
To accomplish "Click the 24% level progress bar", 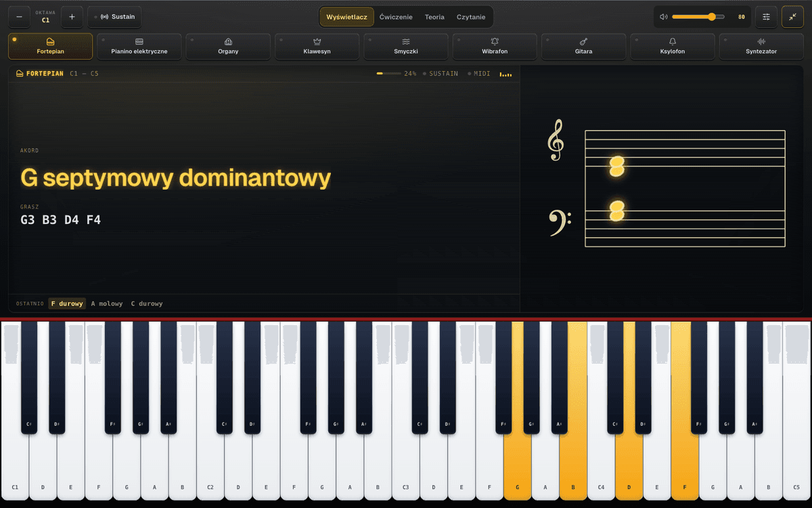I will coord(389,73).
